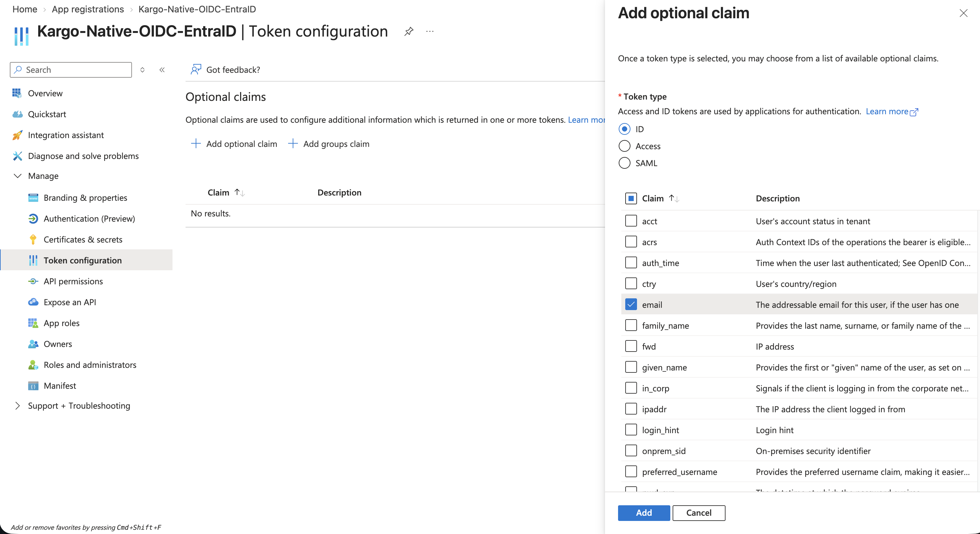Click the Overview icon in sidebar
980x534 pixels.
(17, 93)
